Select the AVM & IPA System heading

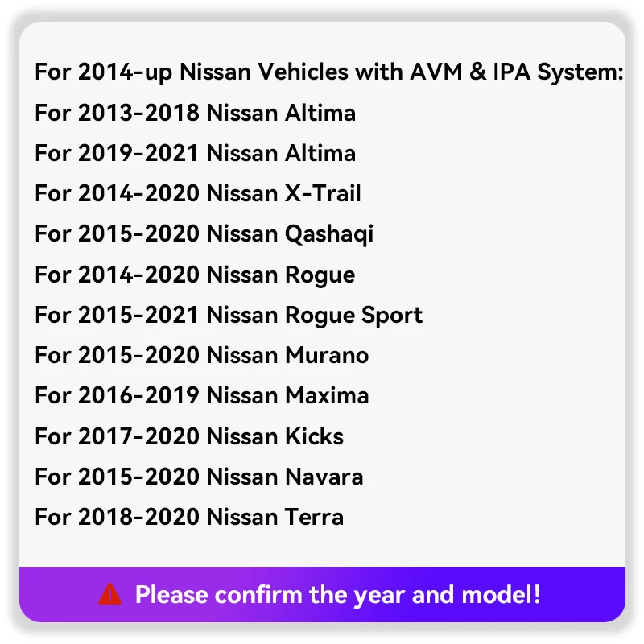(329, 72)
